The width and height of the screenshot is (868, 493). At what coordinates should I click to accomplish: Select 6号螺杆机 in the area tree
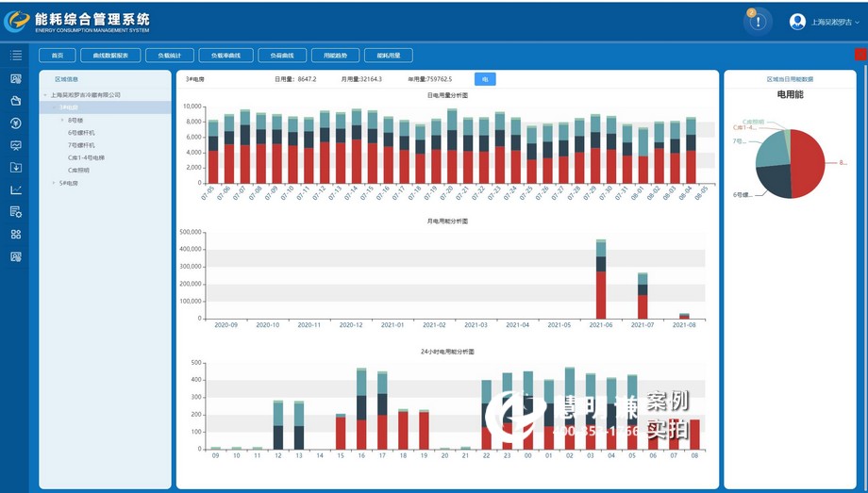(x=81, y=133)
